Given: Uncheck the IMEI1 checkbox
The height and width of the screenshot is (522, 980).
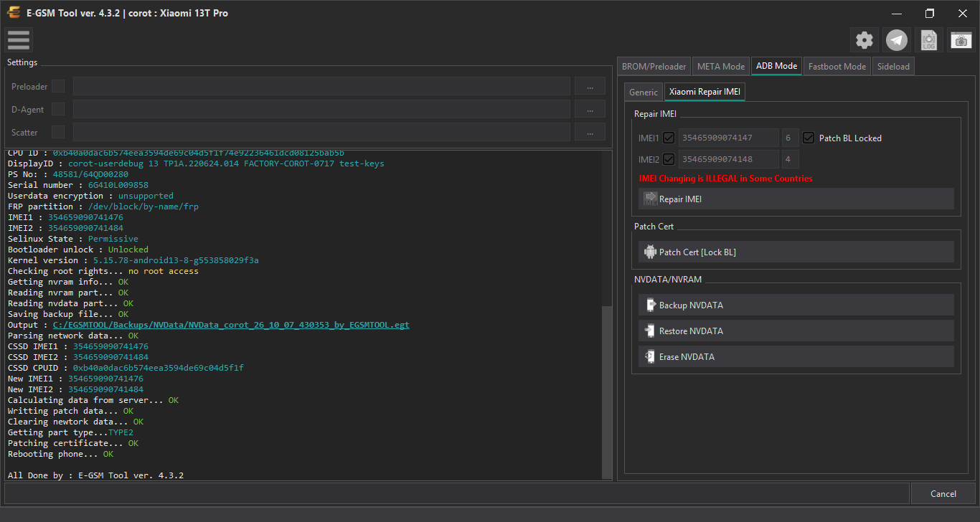Looking at the screenshot, I should pos(669,138).
